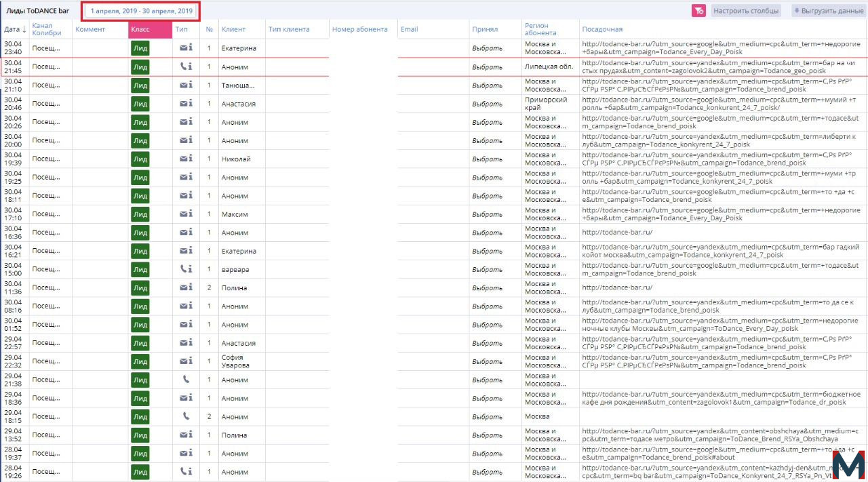Click client name варвара
The image size is (868, 482).
tap(235, 269)
